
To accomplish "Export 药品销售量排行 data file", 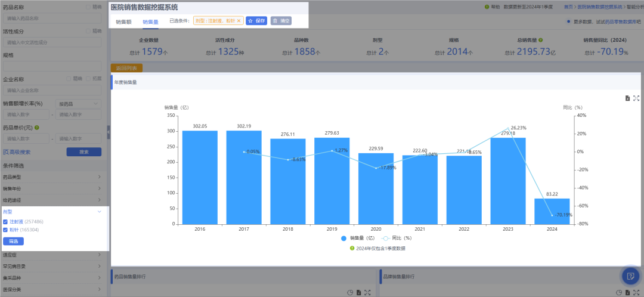I will pyautogui.click(x=358, y=292).
